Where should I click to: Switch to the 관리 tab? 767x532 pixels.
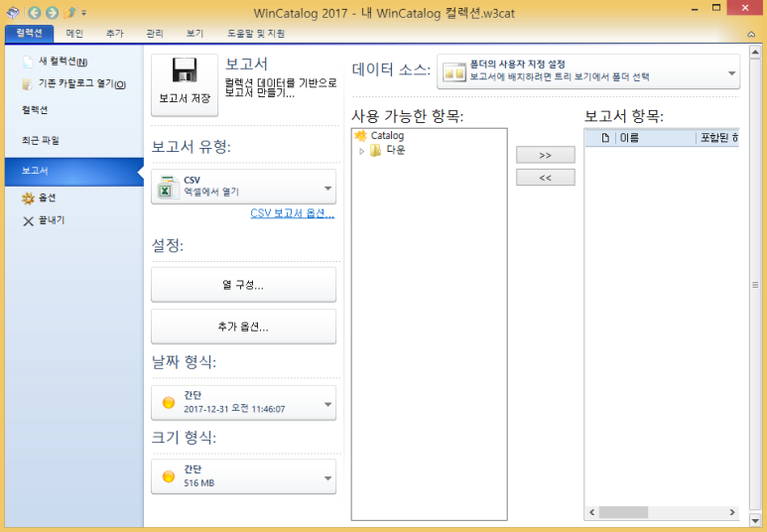[x=155, y=34]
